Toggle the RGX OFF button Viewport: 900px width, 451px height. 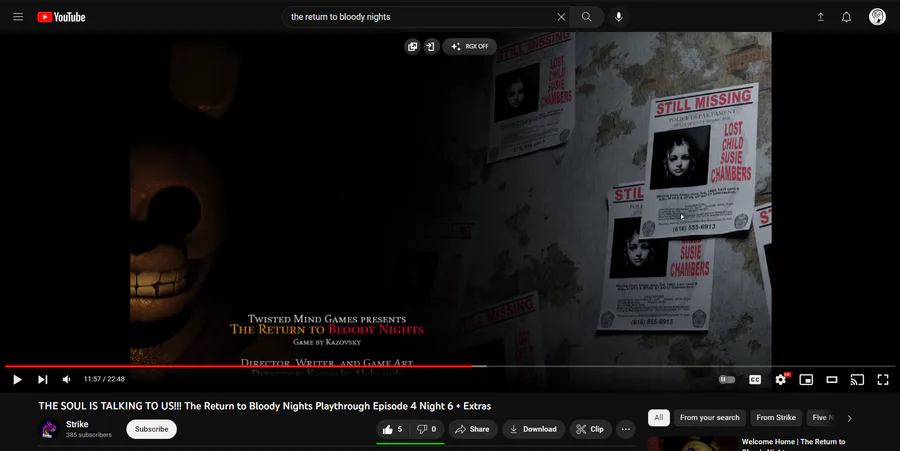(470, 46)
